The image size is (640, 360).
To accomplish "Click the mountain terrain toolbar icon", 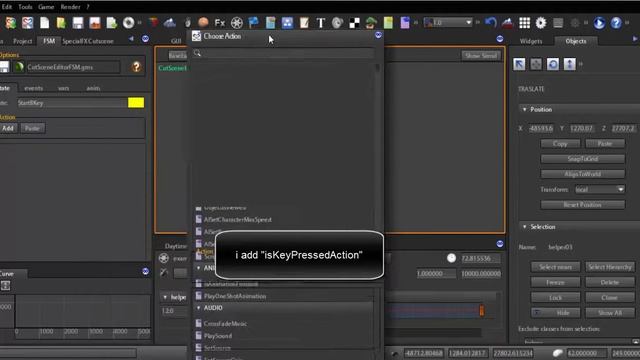I will (x=169, y=22).
